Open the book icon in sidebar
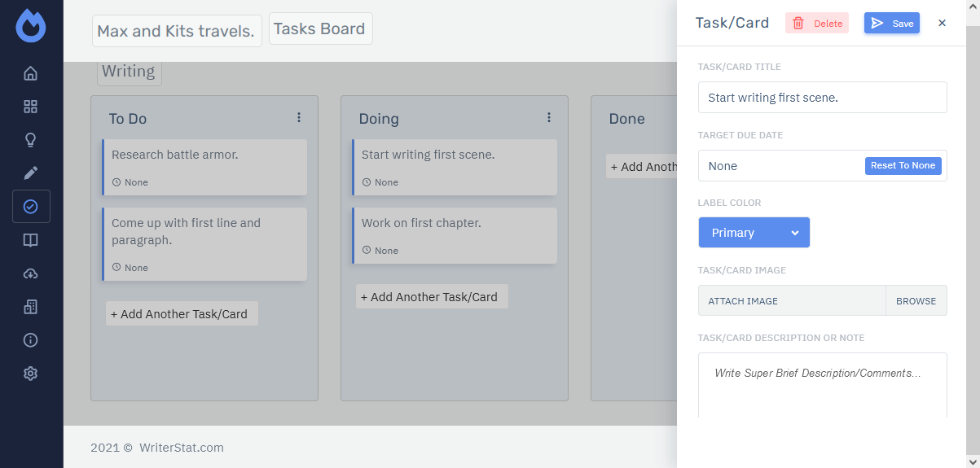The height and width of the screenshot is (468, 980). pos(31,240)
